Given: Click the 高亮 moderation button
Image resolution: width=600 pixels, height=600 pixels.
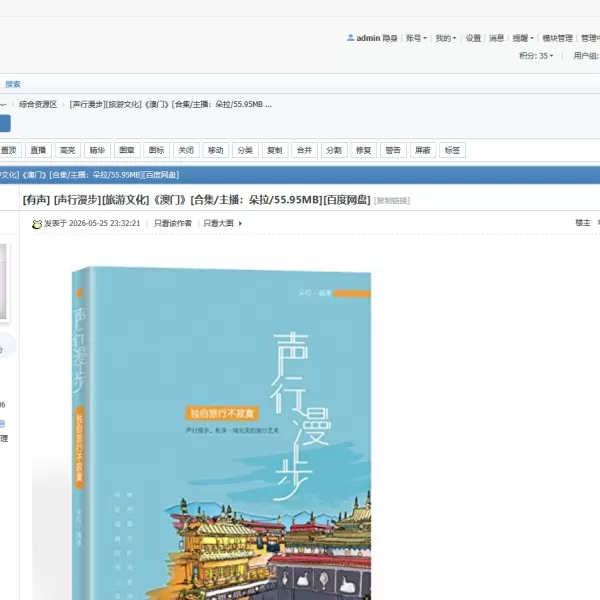Looking at the screenshot, I should click(x=68, y=150).
